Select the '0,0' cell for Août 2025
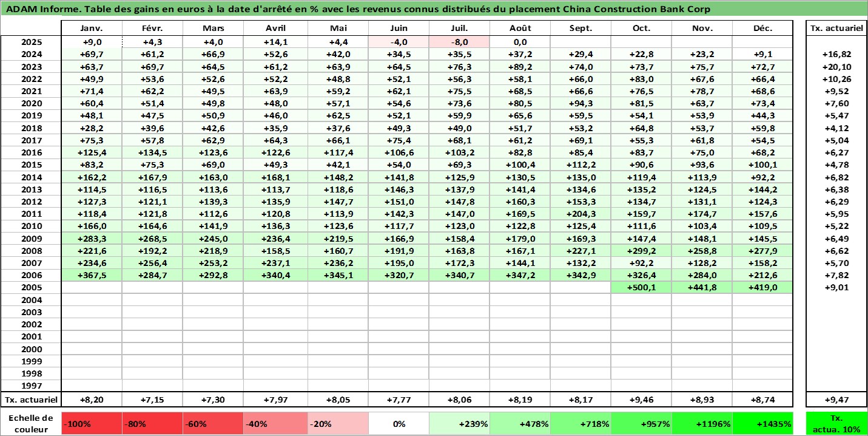The image size is (868, 436). pos(520,42)
